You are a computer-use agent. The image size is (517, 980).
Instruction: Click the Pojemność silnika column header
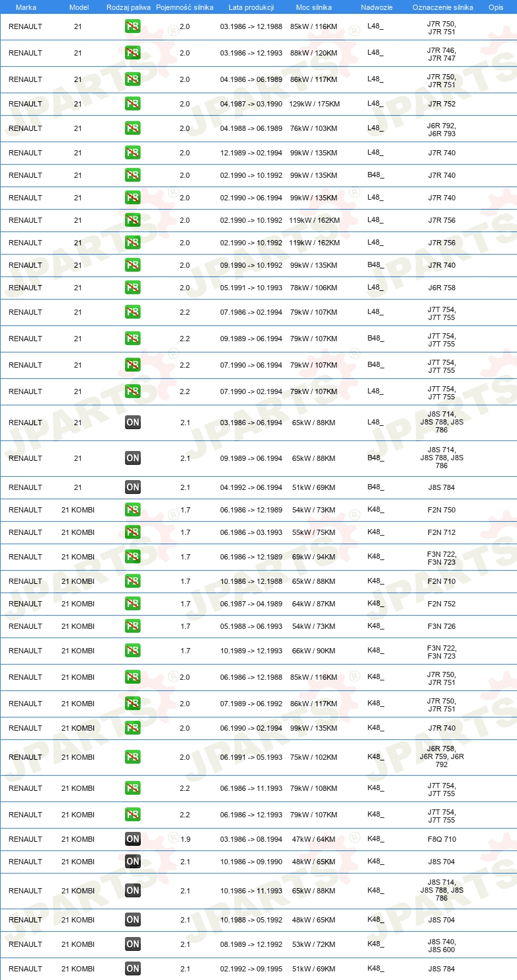[184, 7]
